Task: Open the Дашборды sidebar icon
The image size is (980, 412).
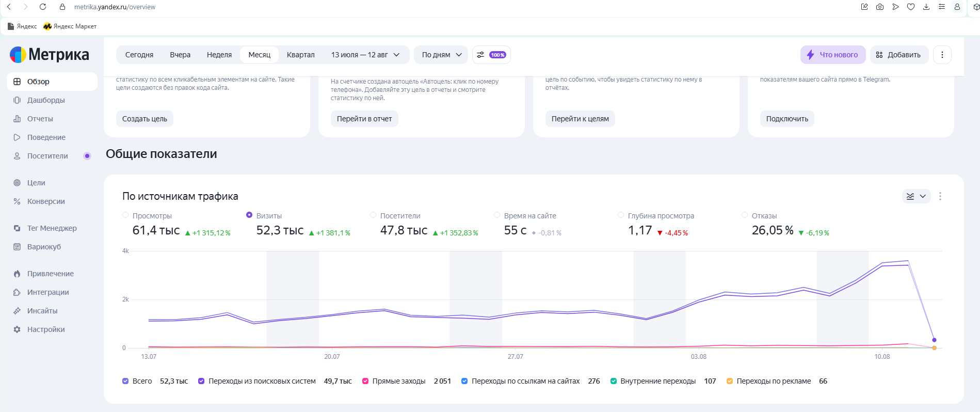Action: pos(17,100)
